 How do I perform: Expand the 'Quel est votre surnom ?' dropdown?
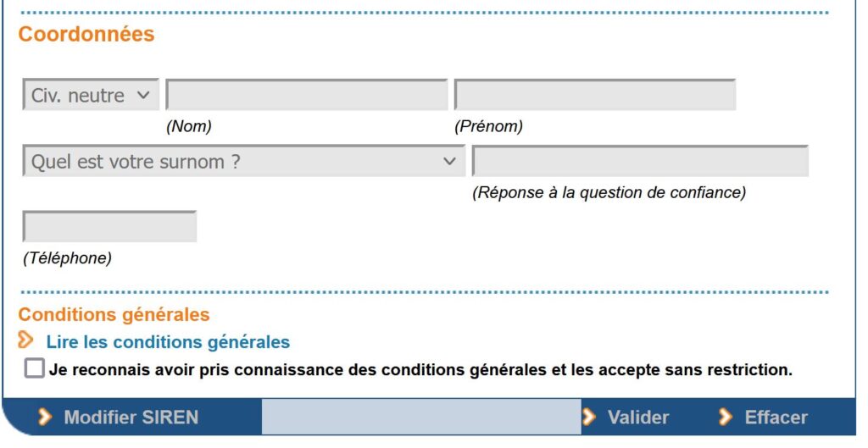tap(242, 162)
